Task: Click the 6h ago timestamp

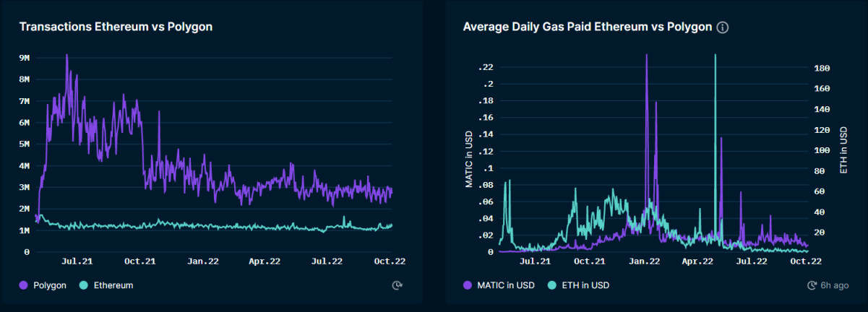Action: pos(835,285)
